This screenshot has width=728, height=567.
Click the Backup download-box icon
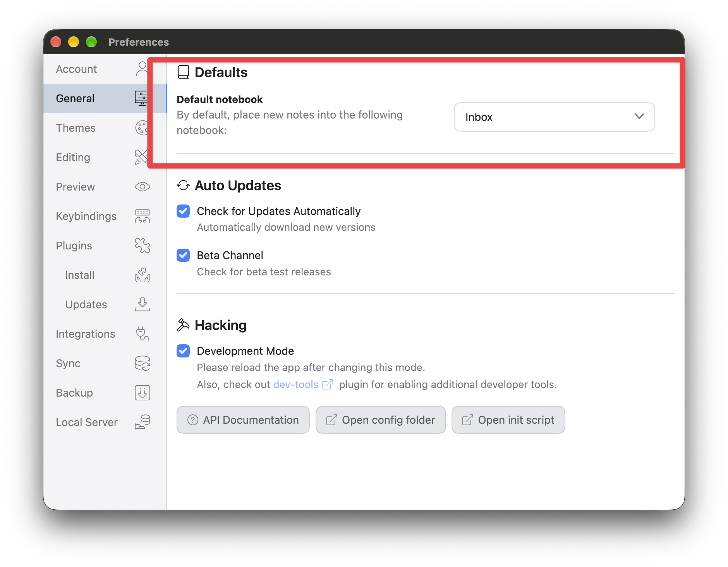[143, 393]
